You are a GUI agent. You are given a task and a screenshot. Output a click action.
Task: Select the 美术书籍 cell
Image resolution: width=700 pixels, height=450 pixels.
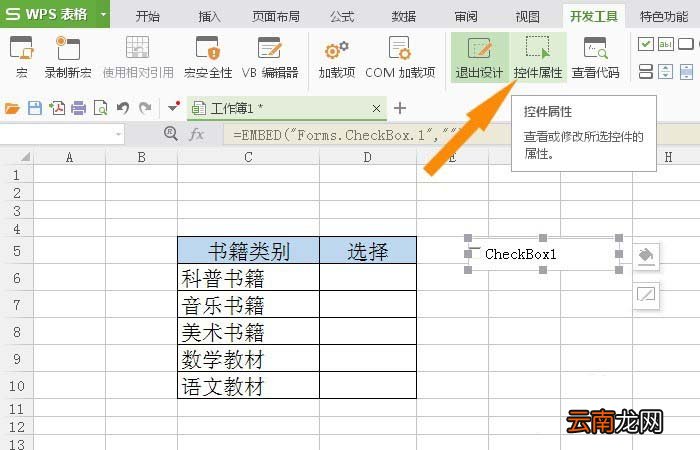(249, 331)
